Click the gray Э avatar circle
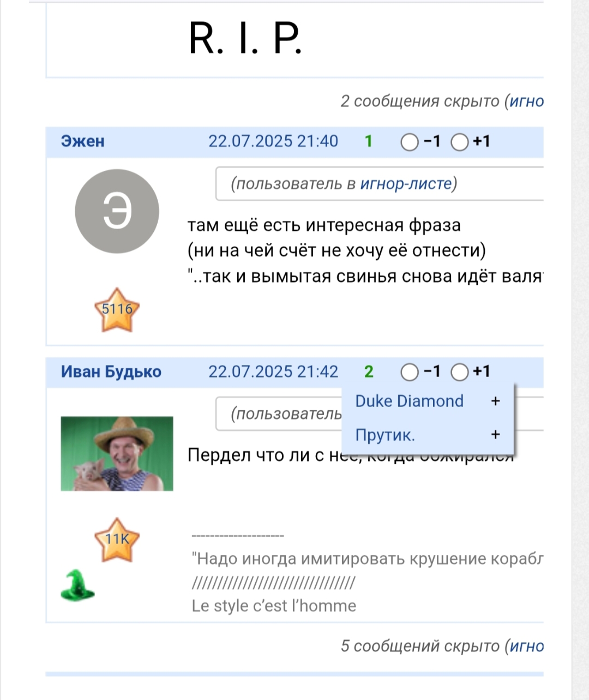The height and width of the screenshot is (700, 589). (117, 211)
